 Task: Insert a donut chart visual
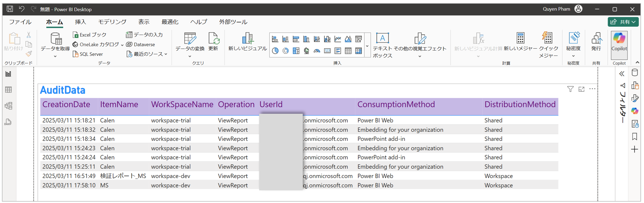[x=286, y=51]
